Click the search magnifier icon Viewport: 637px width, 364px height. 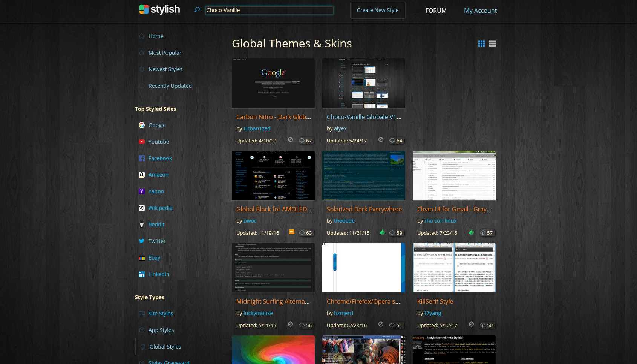coord(197,10)
